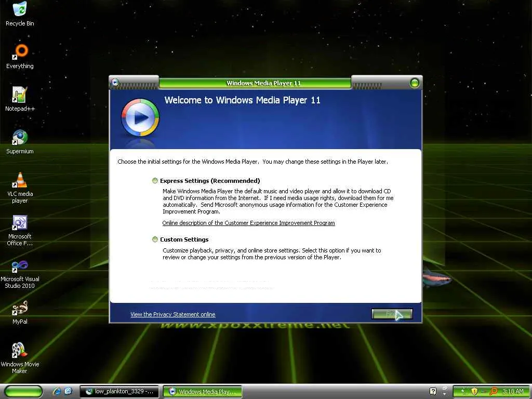Open the Recycle Bin desktop icon
532x399 pixels.
[20, 14]
